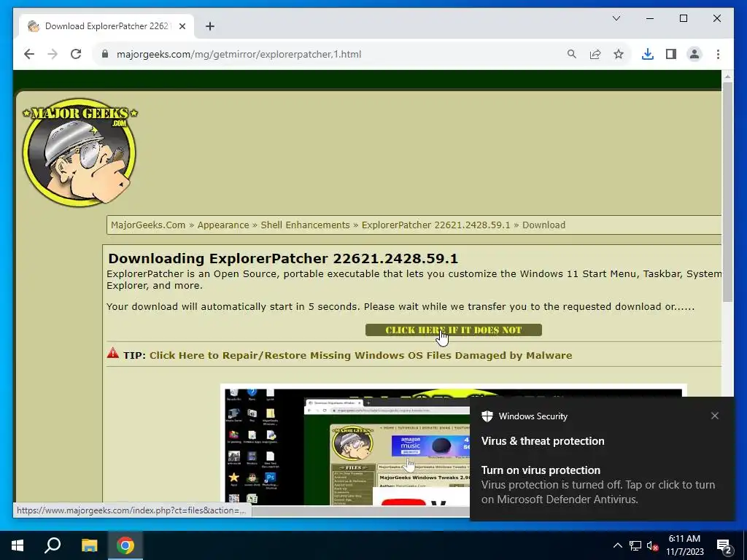The height and width of the screenshot is (560, 747).
Task: Select the Download ExplorerPatcher tab
Action: click(x=107, y=26)
